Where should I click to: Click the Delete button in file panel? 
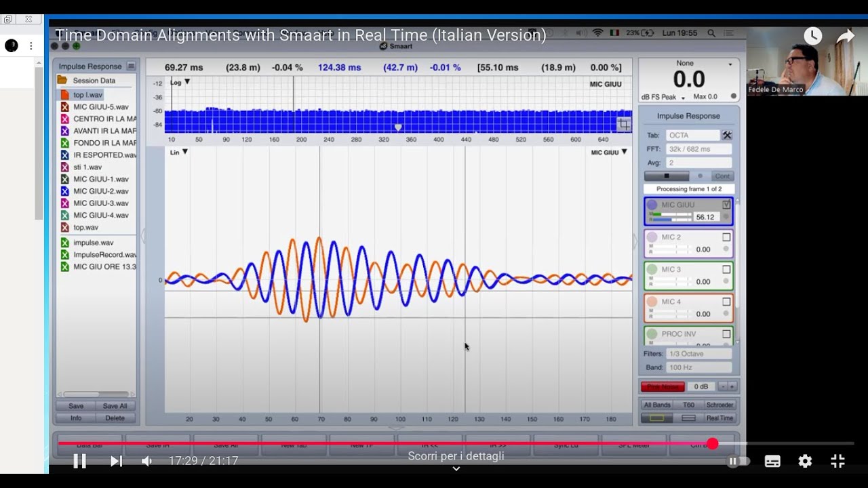point(115,418)
